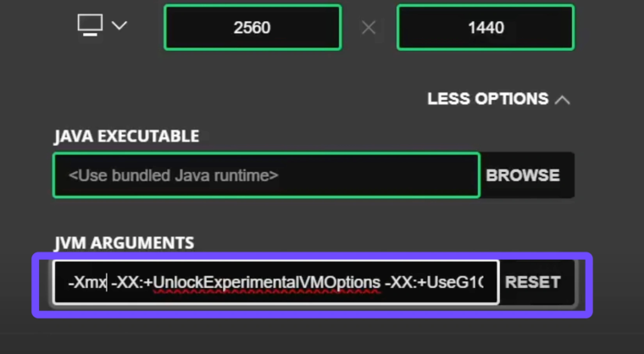Click the underlined UnlockExperimentalVMOptions word
Viewport: 644px width, 354px height.
pyautogui.click(x=267, y=283)
